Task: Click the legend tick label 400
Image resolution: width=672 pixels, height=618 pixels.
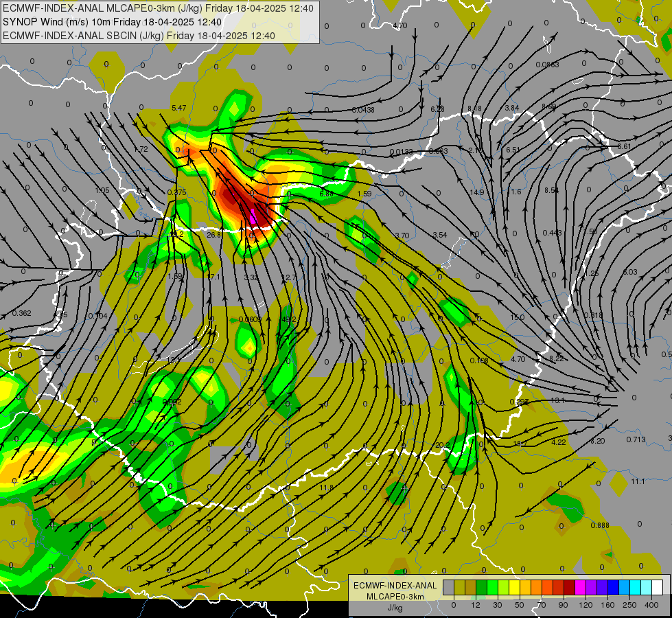Action: pyautogui.click(x=651, y=605)
